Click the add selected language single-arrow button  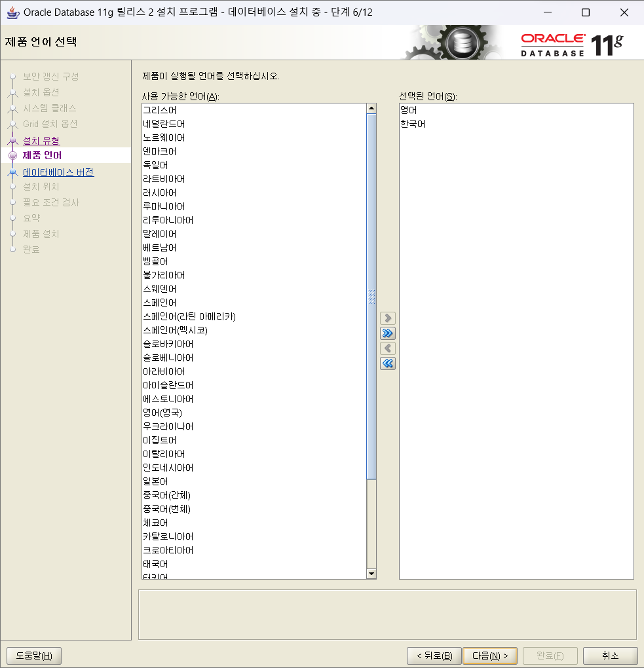[x=387, y=318]
